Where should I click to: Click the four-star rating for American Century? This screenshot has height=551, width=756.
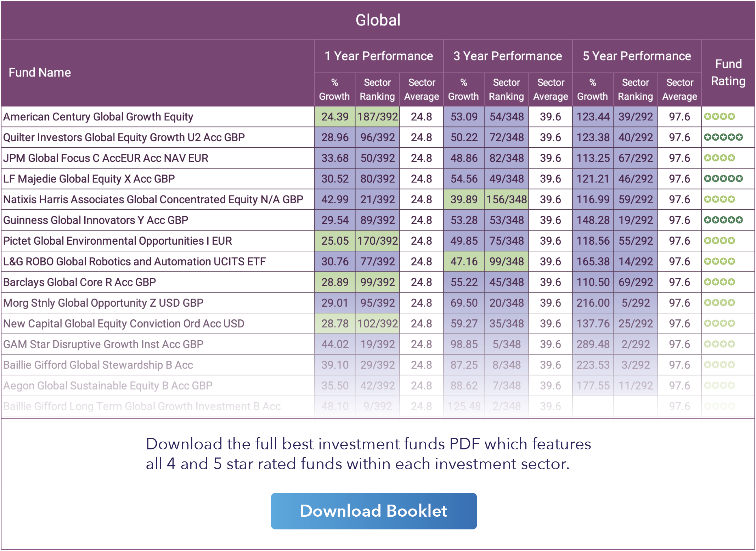(x=719, y=117)
